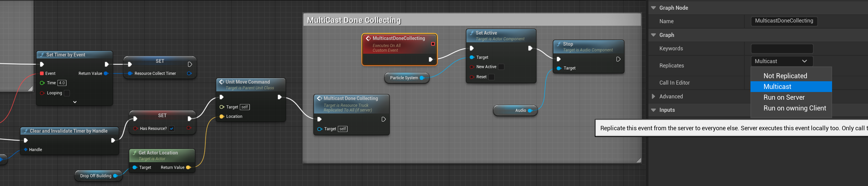Select Run on owning Client option
This screenshot has height=186, width=868.
[x=794, y=108]
